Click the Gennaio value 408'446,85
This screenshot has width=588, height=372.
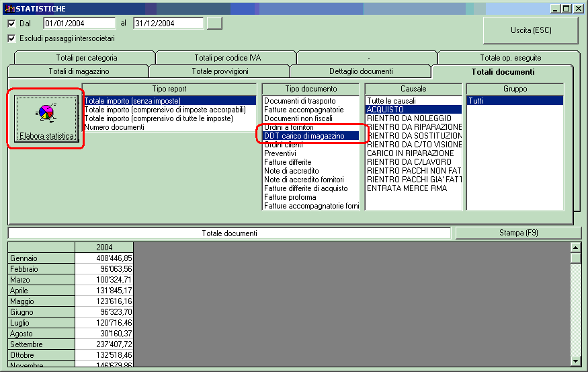coord(104,258)
